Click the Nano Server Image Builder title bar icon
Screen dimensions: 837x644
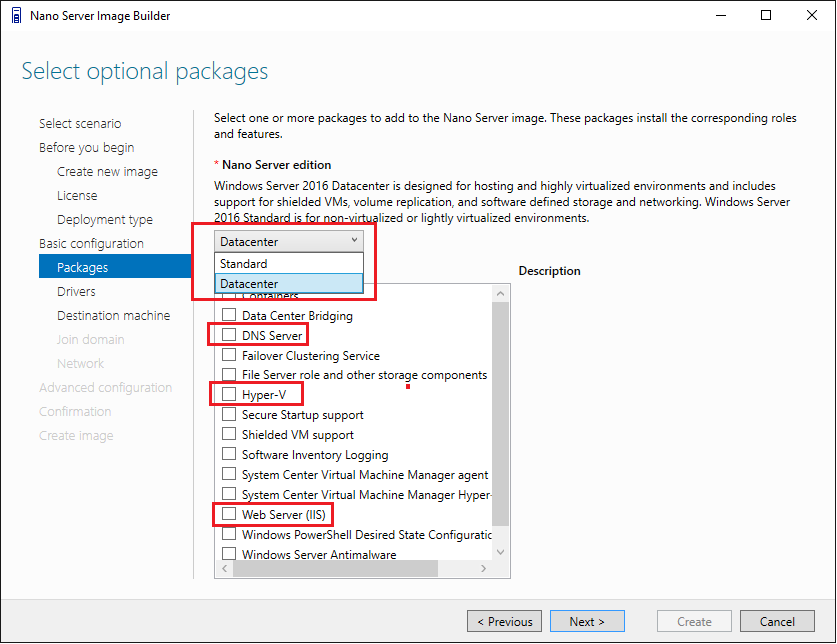click(x=17, y=15)
